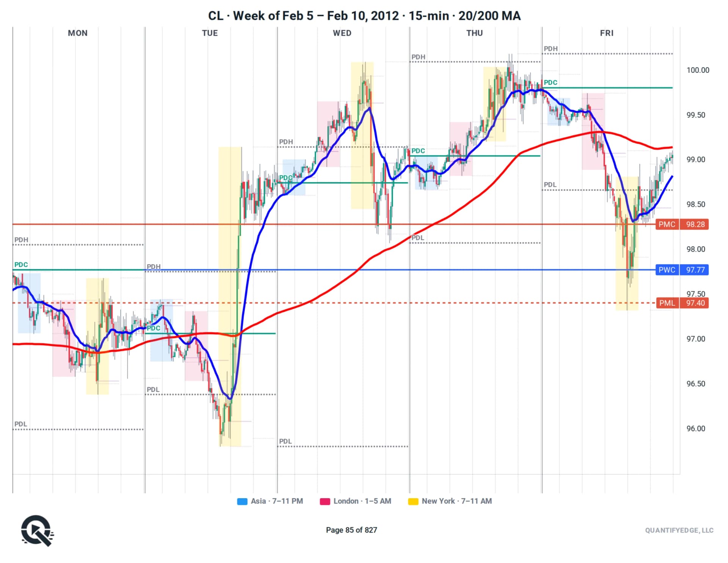Click the Asia 7–11 PM legend text
The width and height of the screenshot is (728, 563).
click(x=277, y=501)
